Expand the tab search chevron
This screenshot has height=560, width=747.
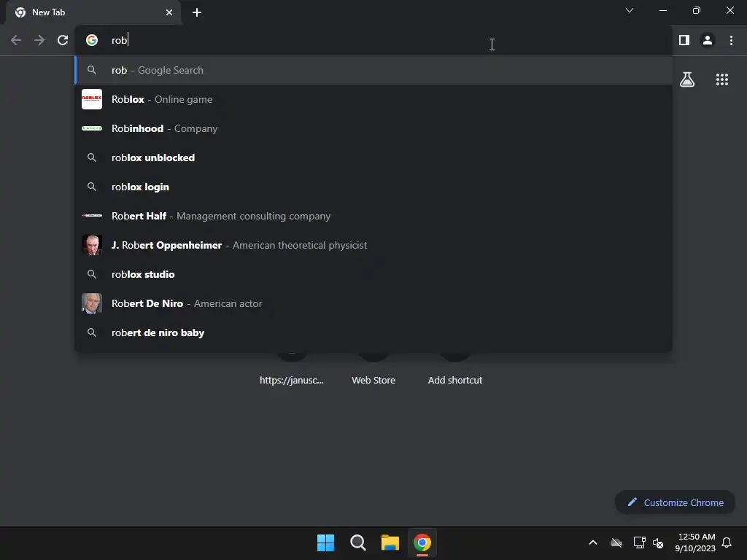pos(630,10)
